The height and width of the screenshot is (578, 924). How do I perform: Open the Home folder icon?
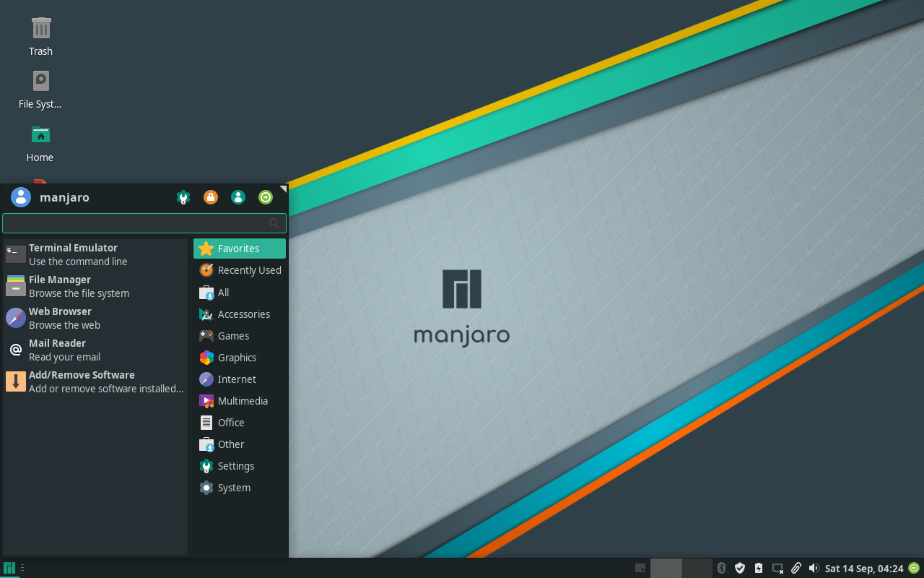40,138
